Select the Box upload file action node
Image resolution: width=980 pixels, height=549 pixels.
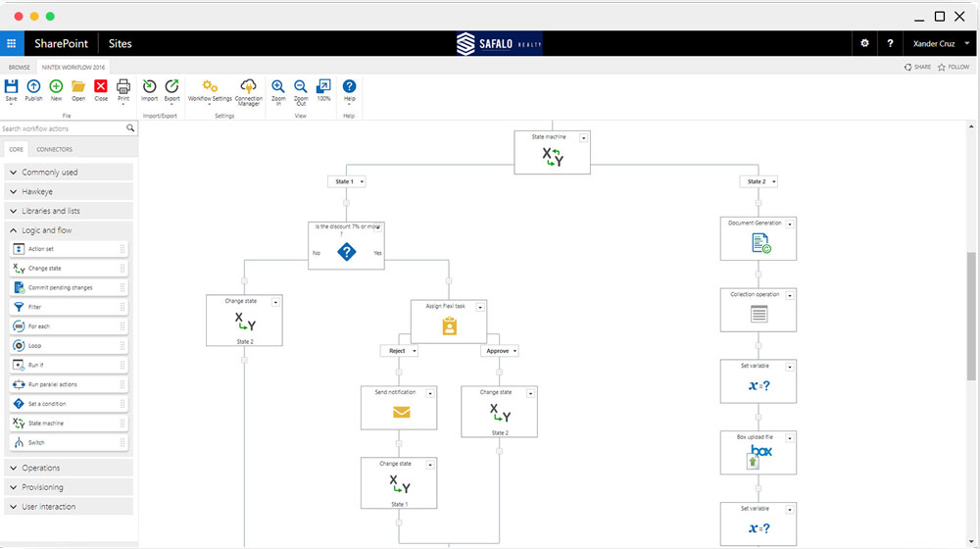(759, 452)
